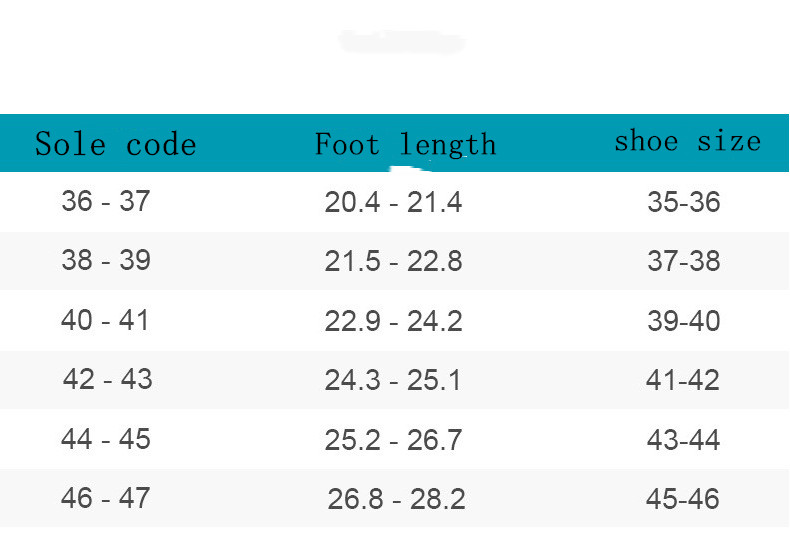Select foot length value 21.5 - 22.8
This screenshot has height=544, width=790.
coord(393,262)
